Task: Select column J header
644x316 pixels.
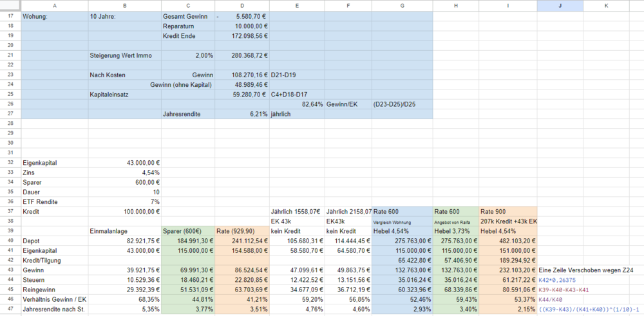Action: 560,5
